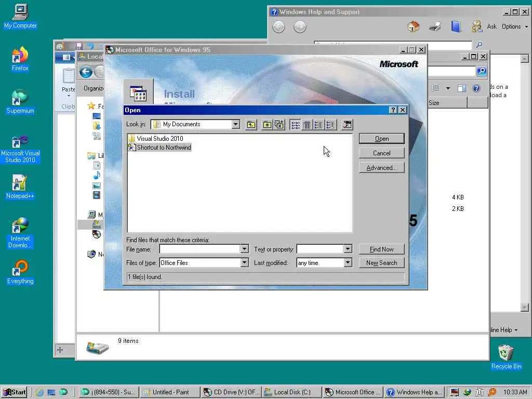Switch to Properties view in Open dialog
Viewport: 532px width, 399px height.
click(x=318, y=125)
